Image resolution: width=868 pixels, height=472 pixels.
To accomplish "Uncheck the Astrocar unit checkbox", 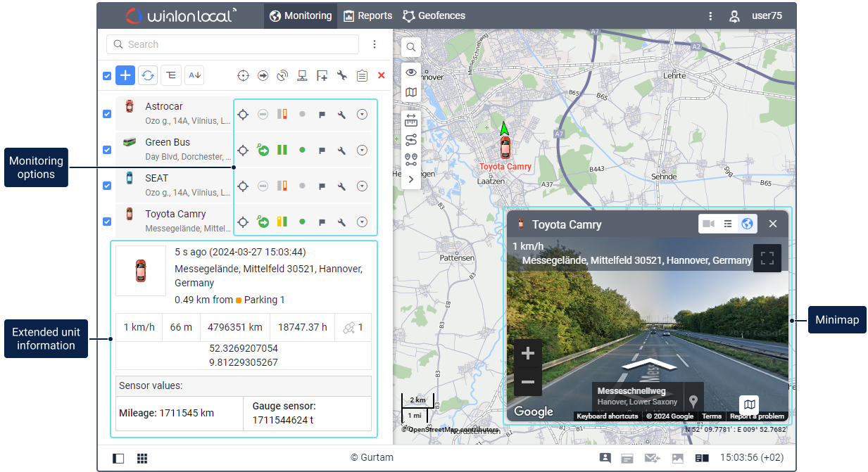I will point(107,114).
